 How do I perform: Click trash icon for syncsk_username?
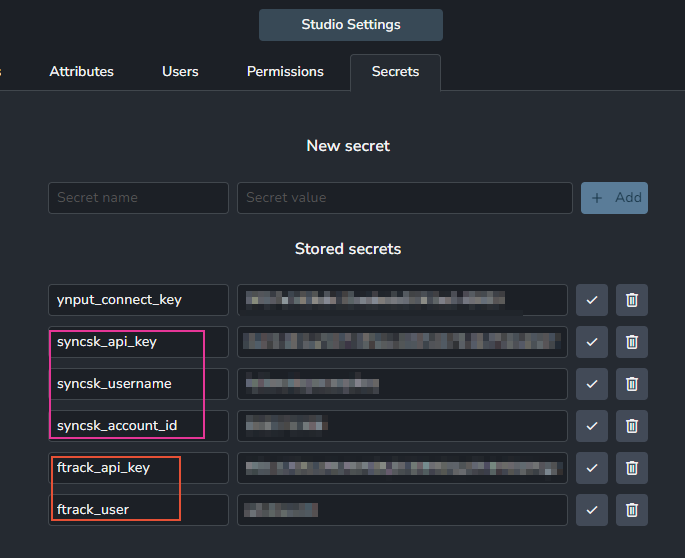632,384
